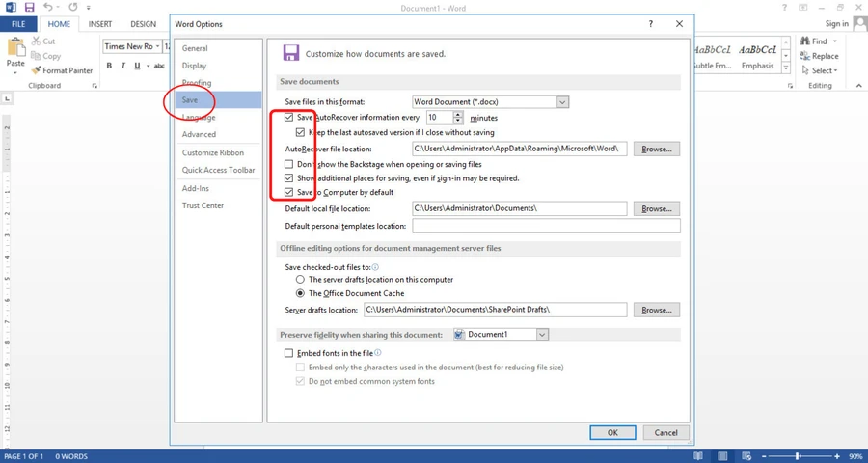Image resolution: width=868 pixels, height=463 pixels.
Task: Open the font name Times New Roman dropdown
Action: [158, 46]
